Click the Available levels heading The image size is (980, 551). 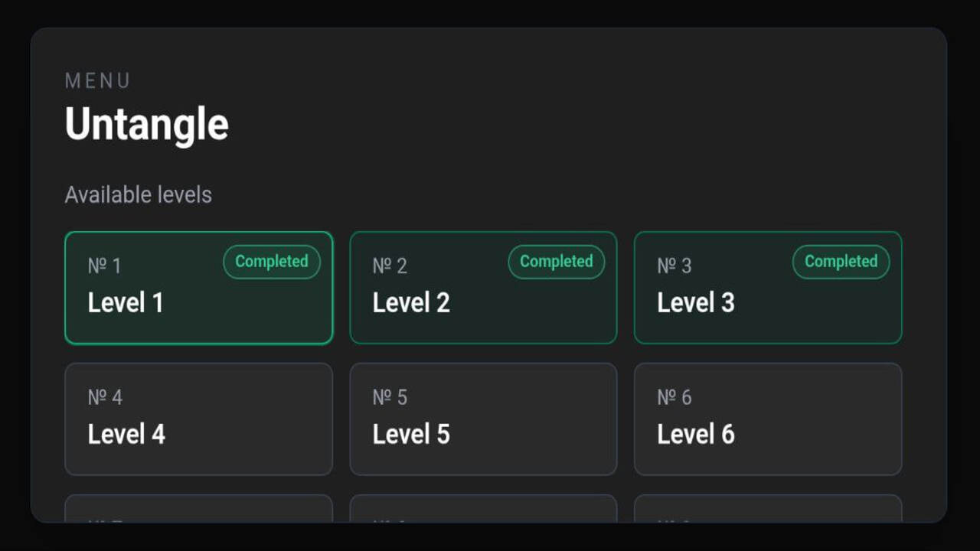tap(138, 194)
